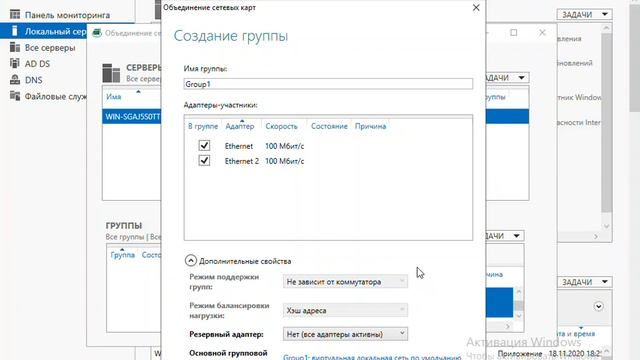Click the horizontal scroll arrow under properties panel
This screenshot has height=360, width=640.
click(x=596, y=236)
